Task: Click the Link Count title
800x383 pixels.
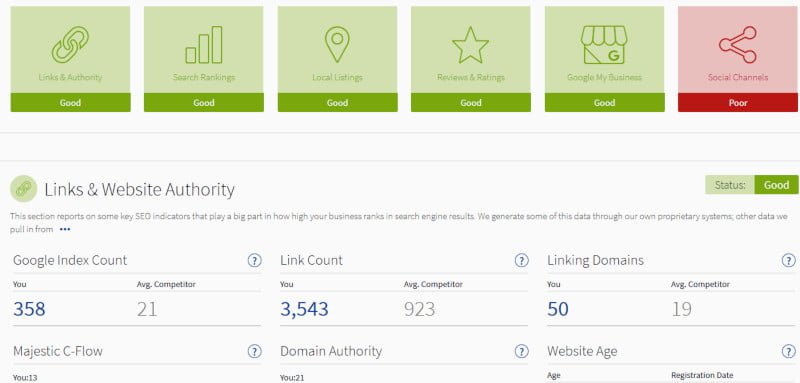Action: point(311,260)
